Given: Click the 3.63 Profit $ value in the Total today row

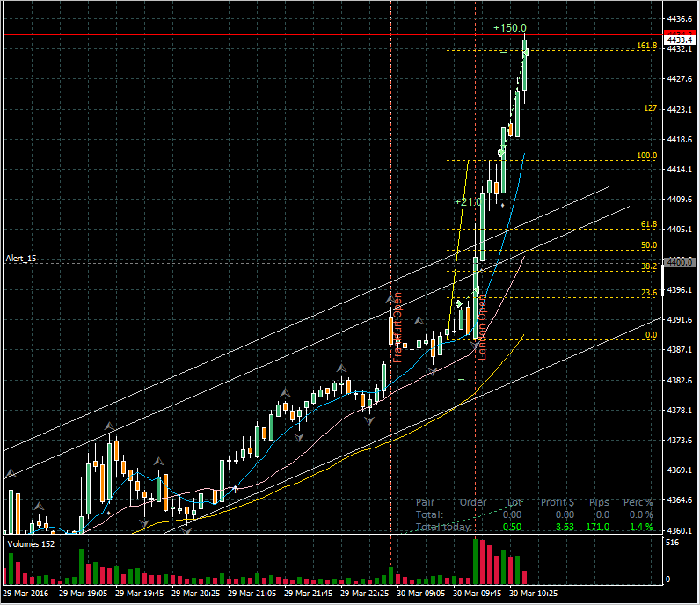Looking at the screenshot, I should [564, 527].
